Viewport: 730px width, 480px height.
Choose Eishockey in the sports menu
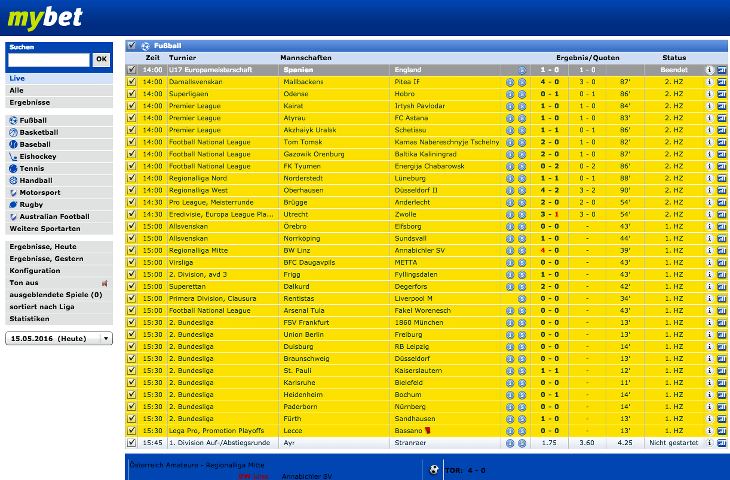(x=59, y=156)
